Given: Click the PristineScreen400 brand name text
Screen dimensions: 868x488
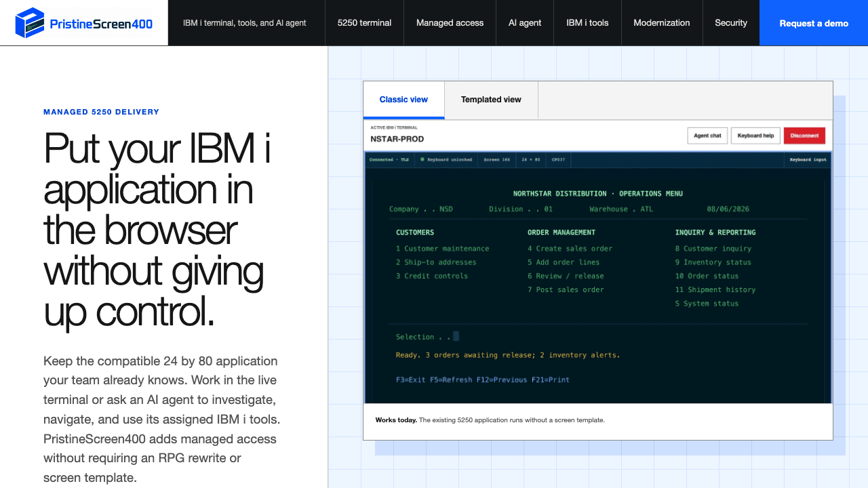Looking at the screenshot, I should (x=101, y=24).
